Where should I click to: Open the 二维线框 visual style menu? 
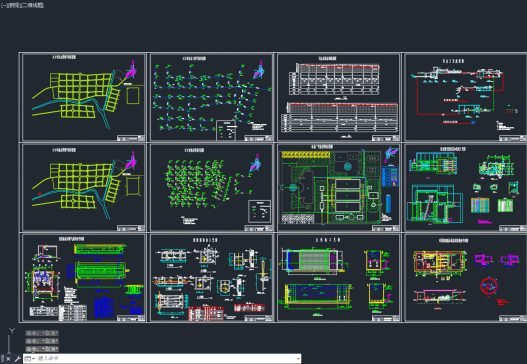point(33,5)
